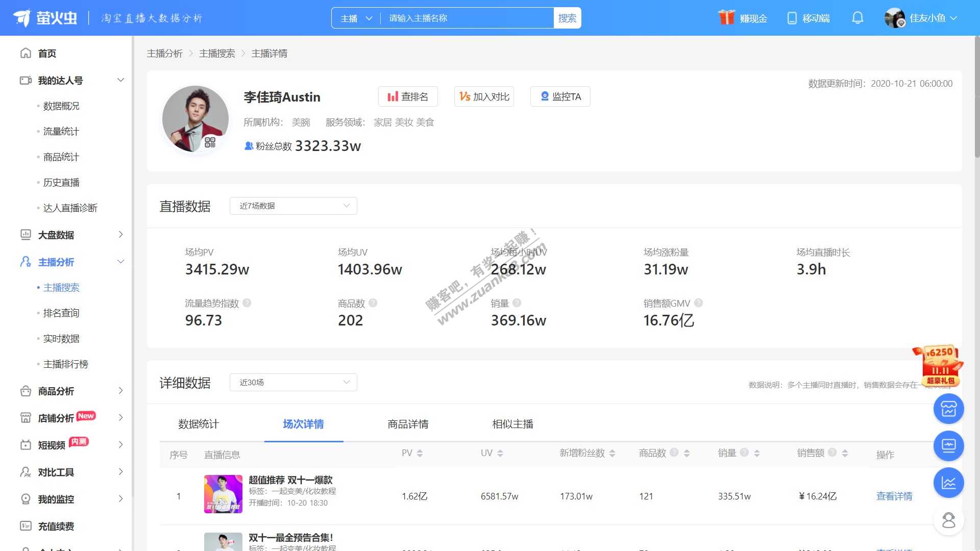Open the 相似主播 tab
Image resolution: width=980 pixels, height=551 pixels.
512,424
